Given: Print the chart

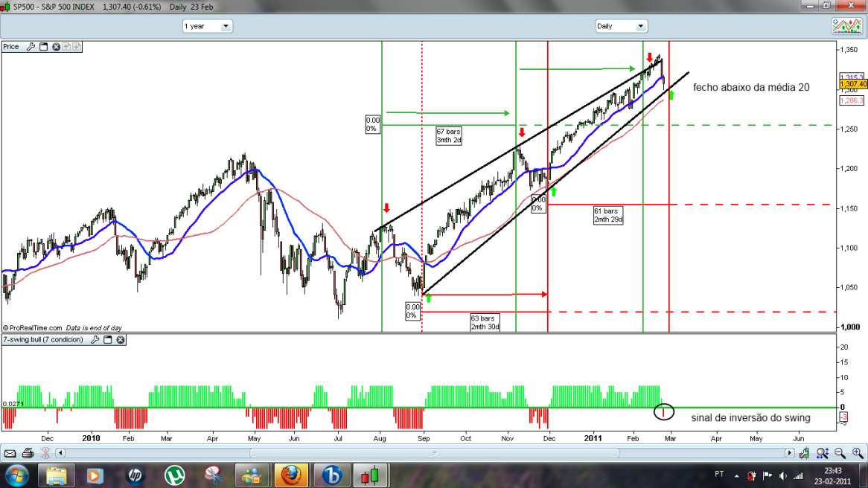Looking at the screenshot, I should tap(28, 454).
